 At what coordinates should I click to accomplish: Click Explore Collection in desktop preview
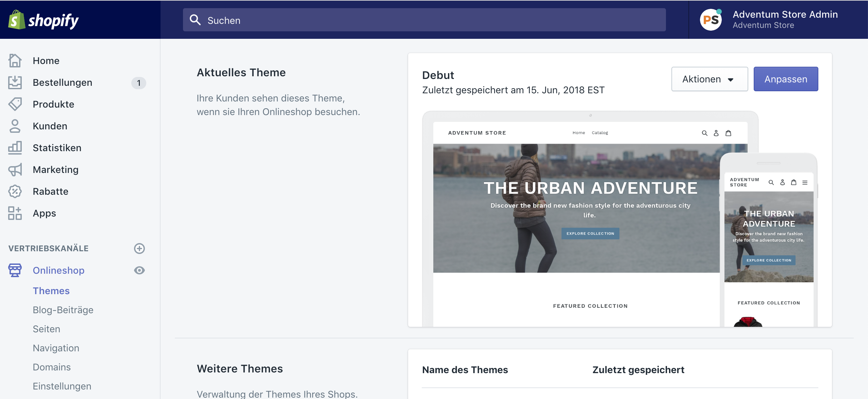coord(590,234)
